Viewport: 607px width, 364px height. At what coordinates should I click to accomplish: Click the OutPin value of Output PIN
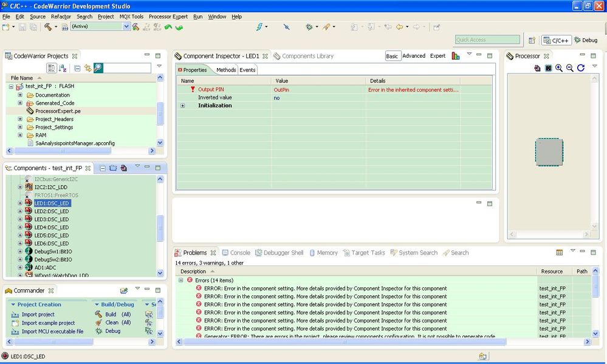(281, 90)
